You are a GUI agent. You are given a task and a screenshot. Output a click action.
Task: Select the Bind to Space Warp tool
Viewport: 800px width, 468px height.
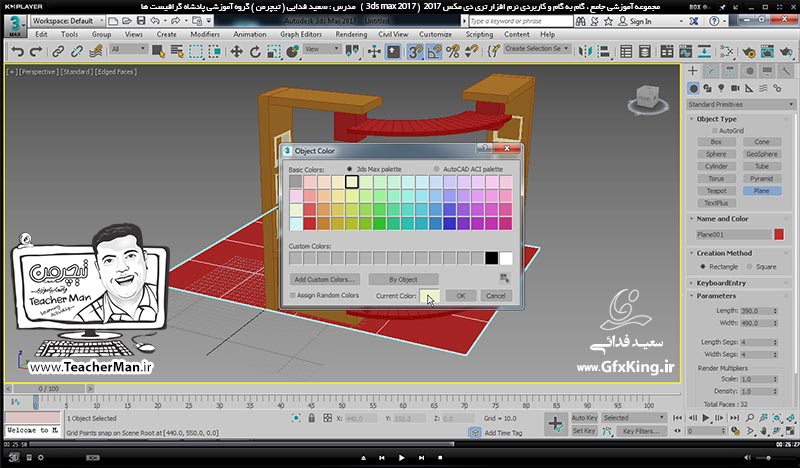[95, 52]
